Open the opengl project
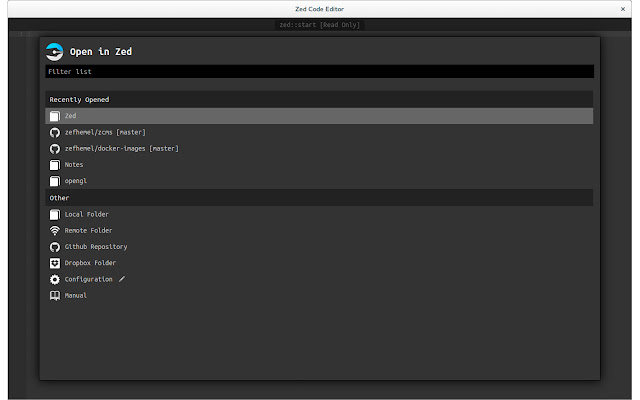Image resolution: width=640 pixels, height=400 pixels. [319, 181]
